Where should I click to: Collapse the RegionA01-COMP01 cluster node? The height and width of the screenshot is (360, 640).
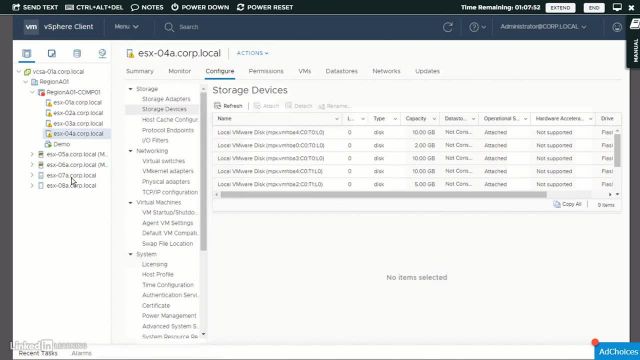click(33, 93)
